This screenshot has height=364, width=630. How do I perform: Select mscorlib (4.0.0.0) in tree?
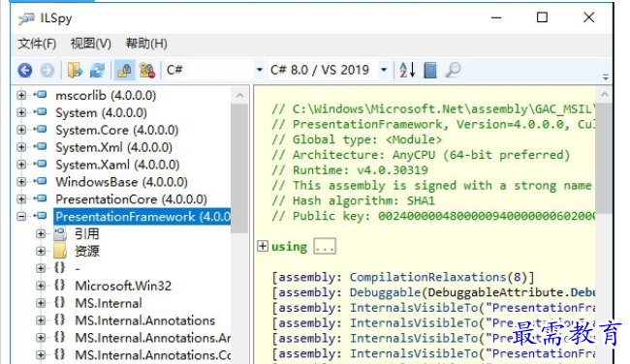coord(106,96)
